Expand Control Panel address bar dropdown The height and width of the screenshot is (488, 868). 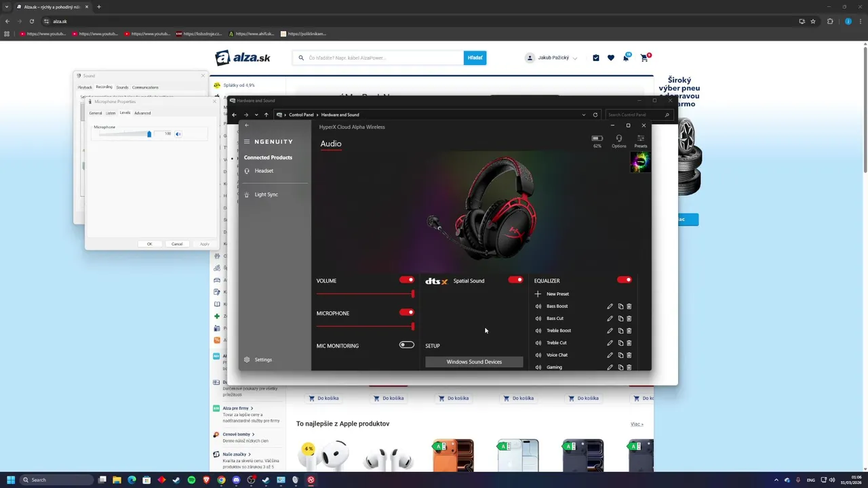point(583,115)
